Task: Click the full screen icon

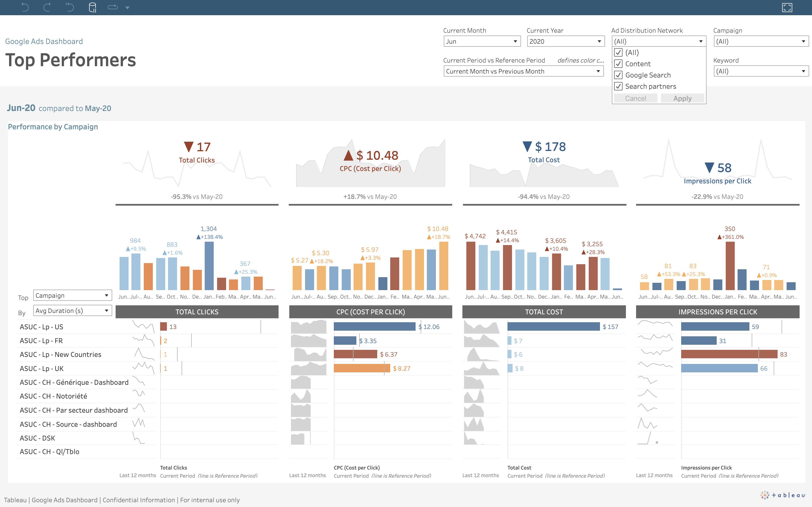Action: point(787,7)
